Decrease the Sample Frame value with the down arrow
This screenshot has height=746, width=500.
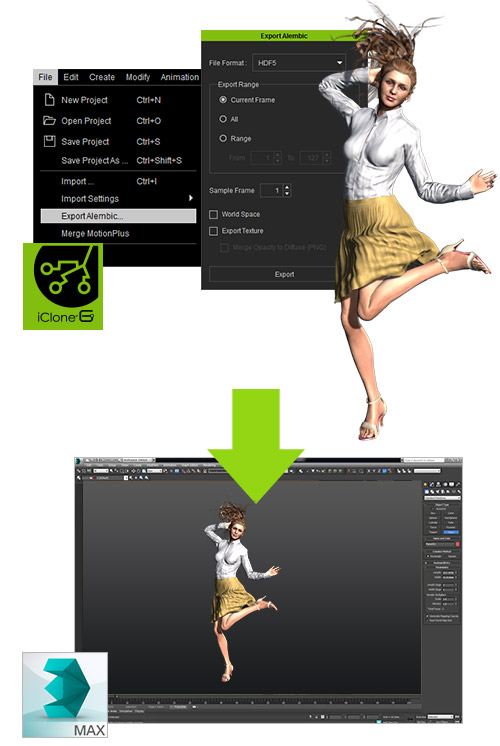pos(287,193)
